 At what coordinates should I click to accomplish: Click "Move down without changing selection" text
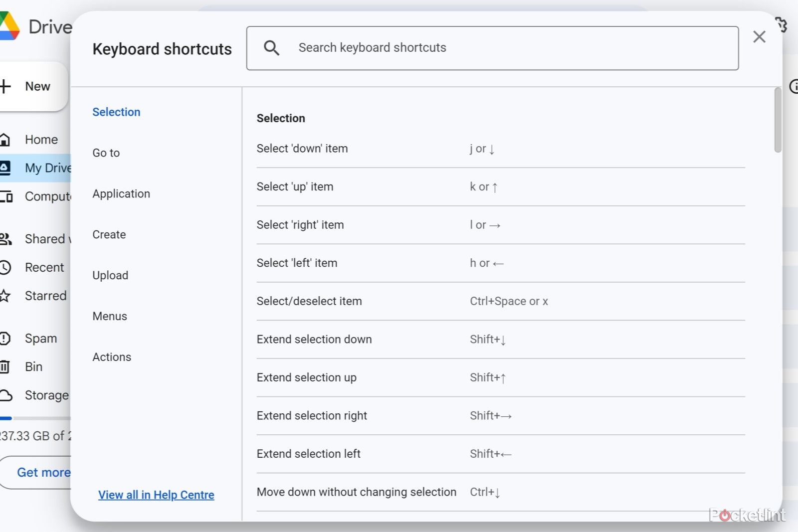pyautogui.click(x=357, y=492)
